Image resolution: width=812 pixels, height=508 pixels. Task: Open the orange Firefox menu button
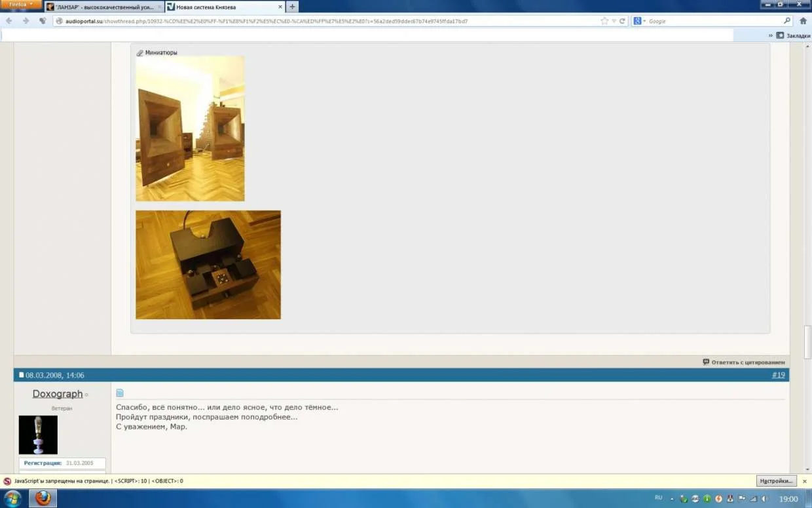21,4
